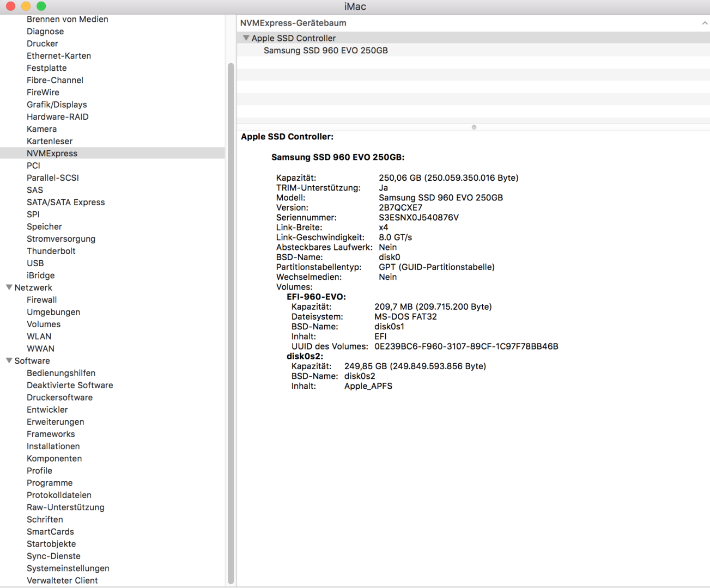Viewport: 710px width, 588px height.
Task: Select Profile in the sidebar
Action: coord(40,470)
